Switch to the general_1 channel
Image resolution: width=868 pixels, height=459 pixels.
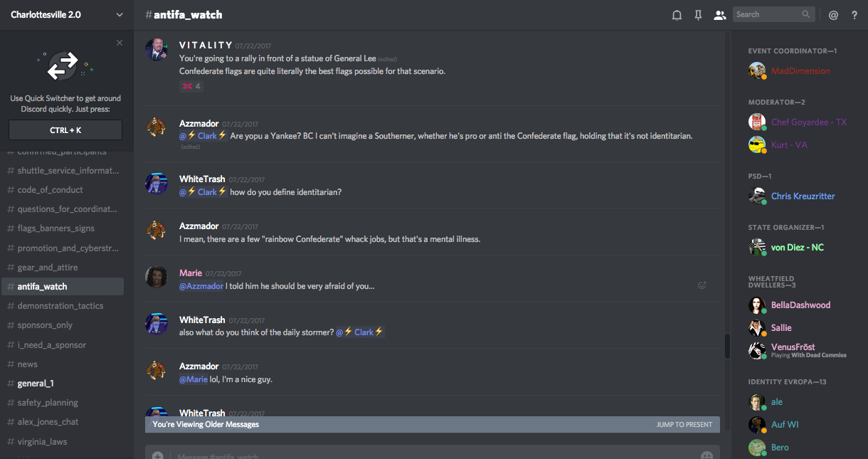click(36, 384)
